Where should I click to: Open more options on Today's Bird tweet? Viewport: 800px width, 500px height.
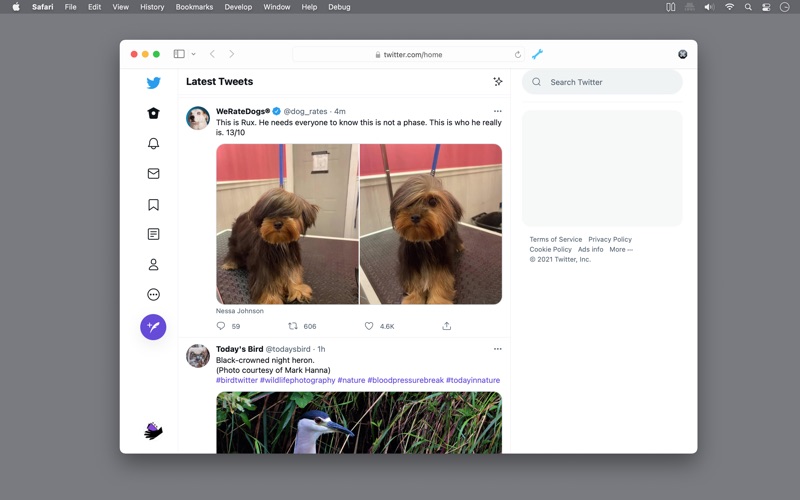coord(497,349)
